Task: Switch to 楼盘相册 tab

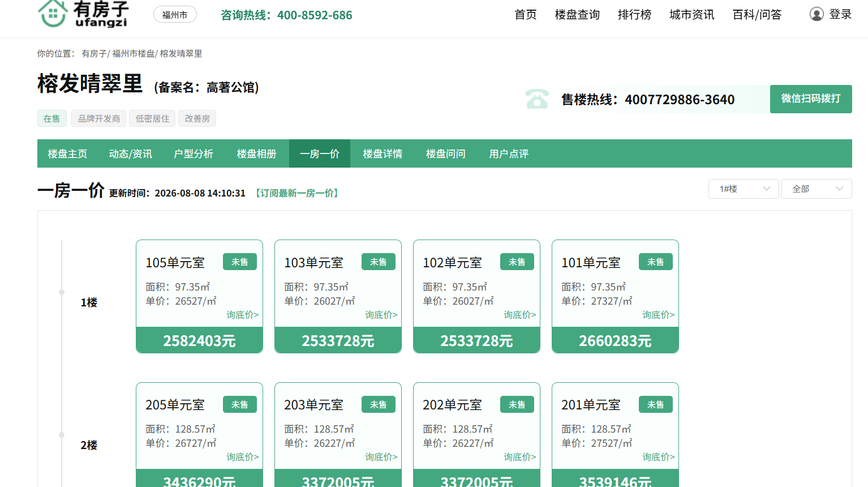Action: [256, 153]
